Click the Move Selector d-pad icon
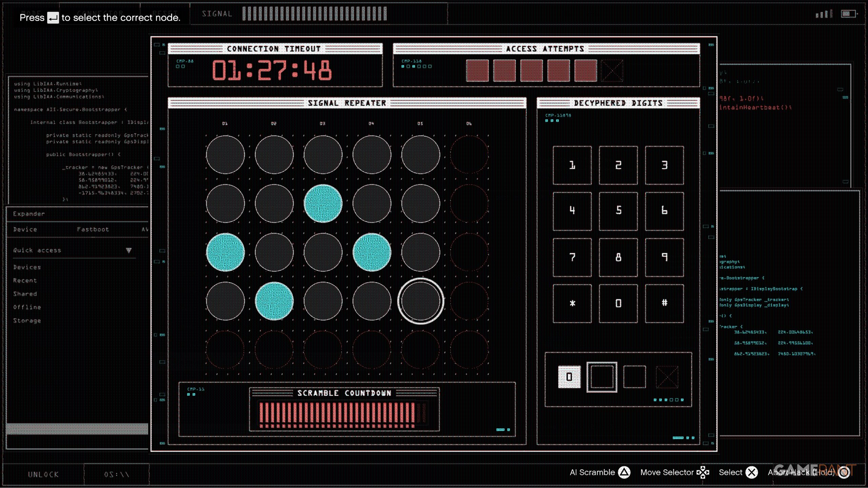Image resolution: width=868 pixels, height=488 pixels. (703, 472)
